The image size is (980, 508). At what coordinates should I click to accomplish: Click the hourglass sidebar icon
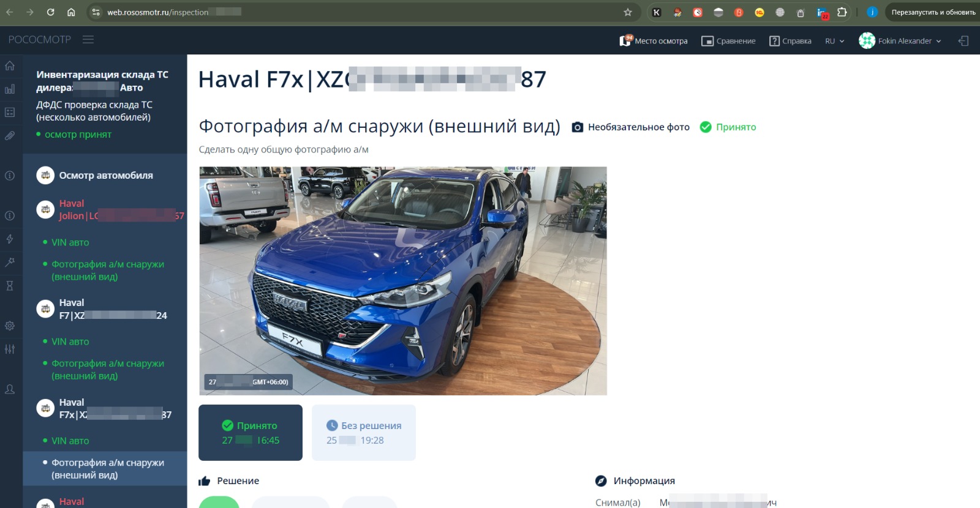pos(10,285)
